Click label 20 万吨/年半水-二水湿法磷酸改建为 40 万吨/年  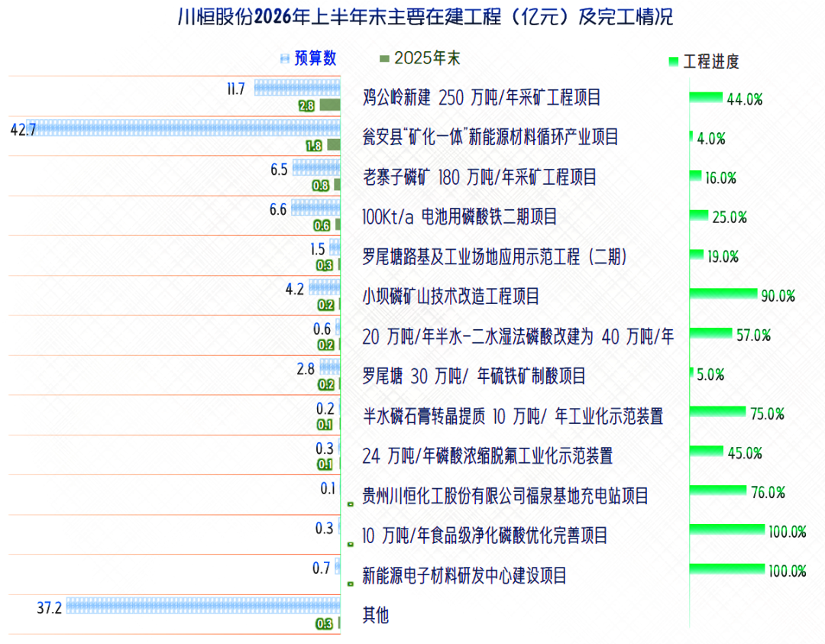click(518, 336)
